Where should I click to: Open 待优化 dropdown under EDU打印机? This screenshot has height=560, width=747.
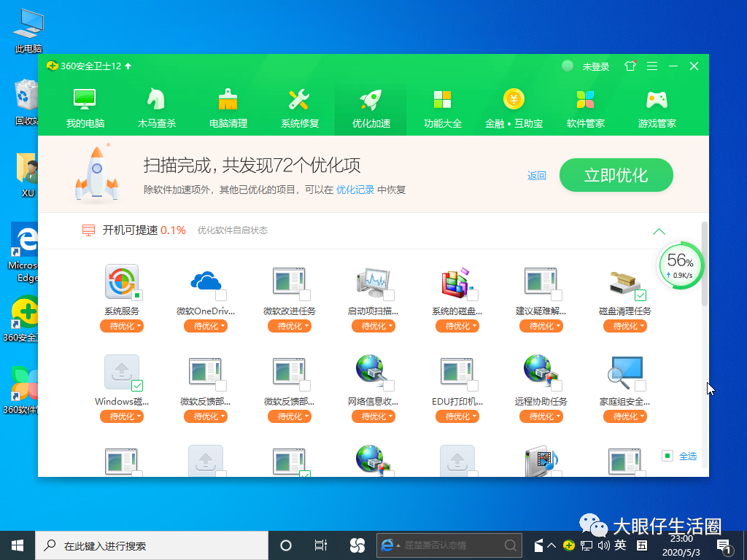click(x=457, y=416)
